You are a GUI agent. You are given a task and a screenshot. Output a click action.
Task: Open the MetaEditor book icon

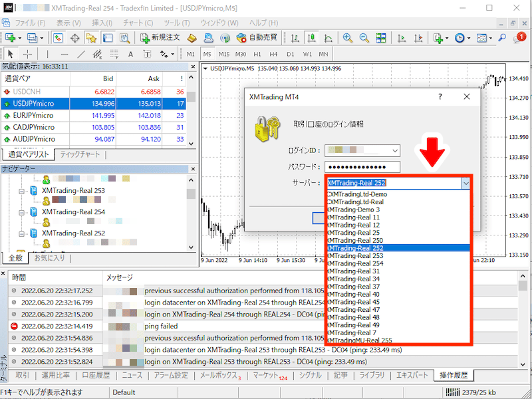click(192, 38)
